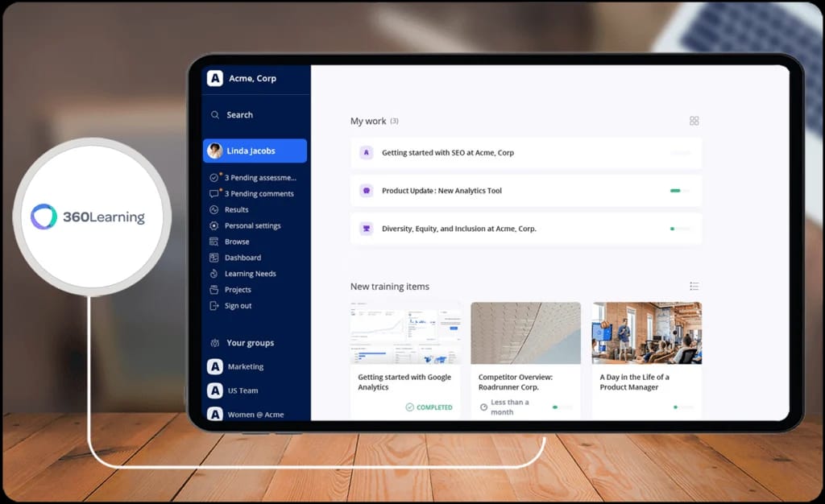
Task: Click the SEO course path icon
Action: (x=367, y=152)
